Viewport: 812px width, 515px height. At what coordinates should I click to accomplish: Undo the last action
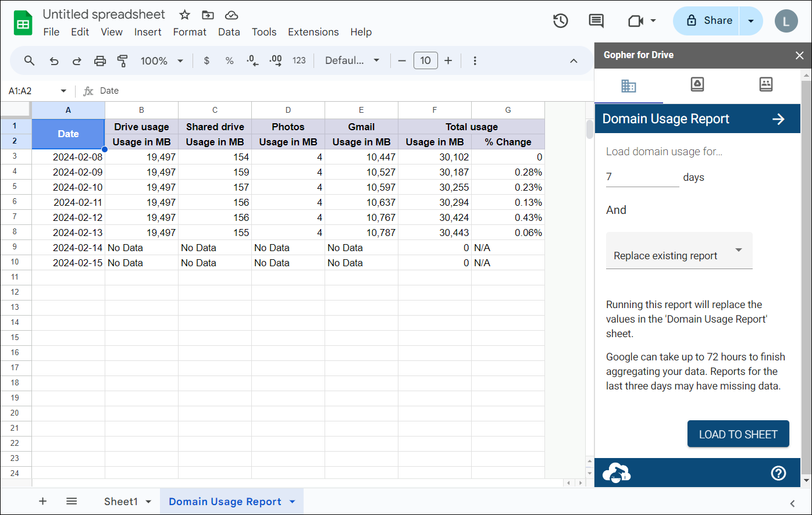click(54, 60)
